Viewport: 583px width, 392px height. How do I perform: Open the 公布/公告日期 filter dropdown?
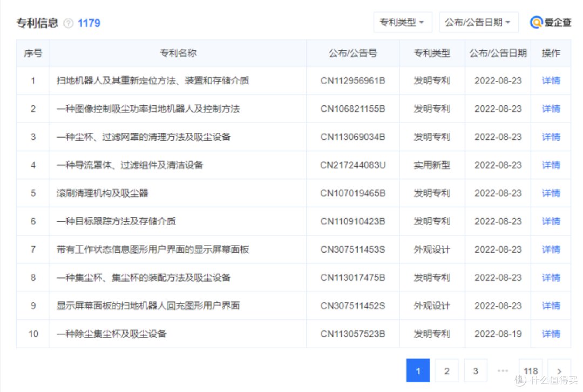[x=478, y=22]
